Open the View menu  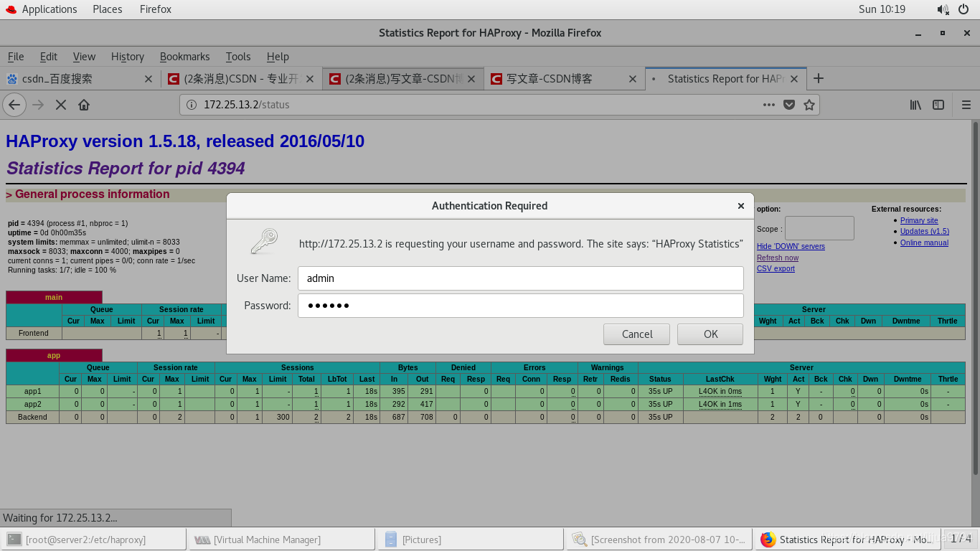[x=84, y=57]
